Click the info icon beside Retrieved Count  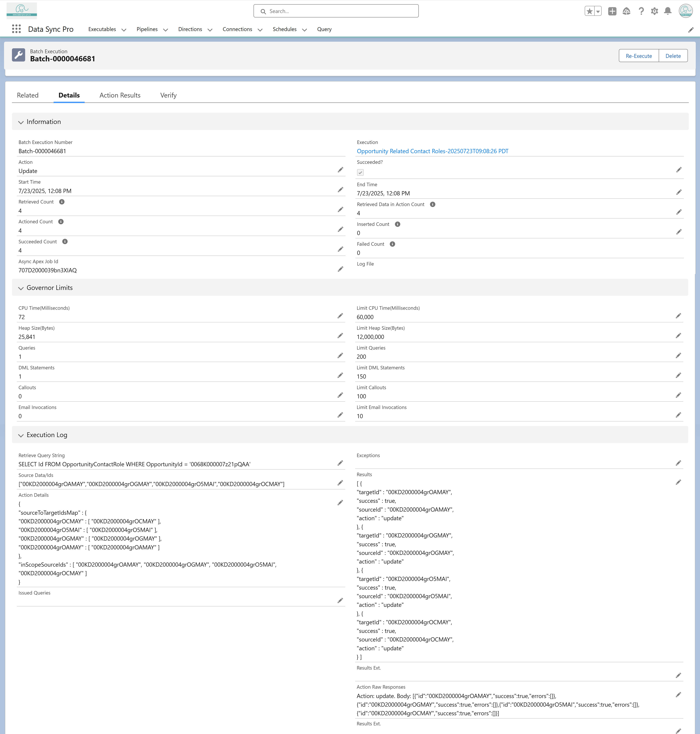click(x=62, y=202)
